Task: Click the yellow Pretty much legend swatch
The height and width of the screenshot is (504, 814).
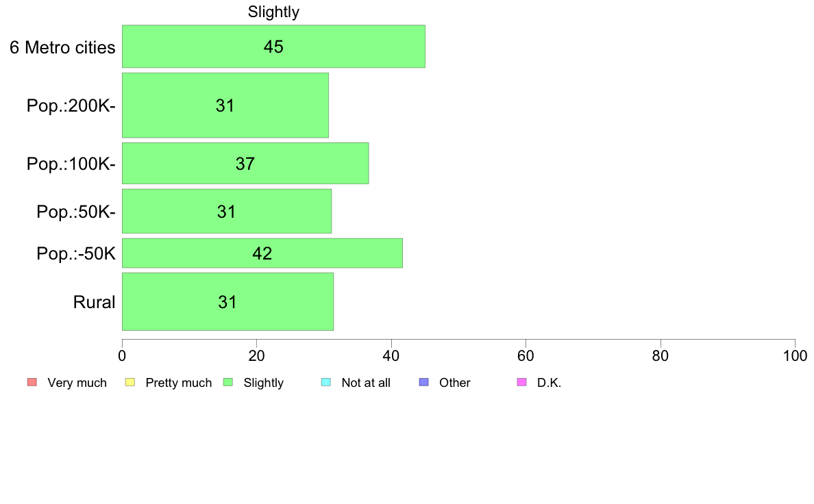Action: (x=130, y=383)
